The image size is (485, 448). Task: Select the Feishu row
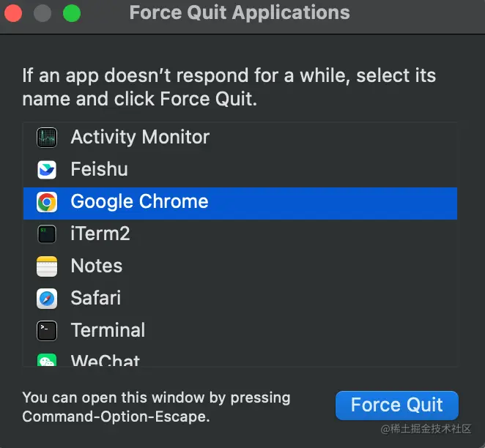pyautogui.click(x=240, y=170)
